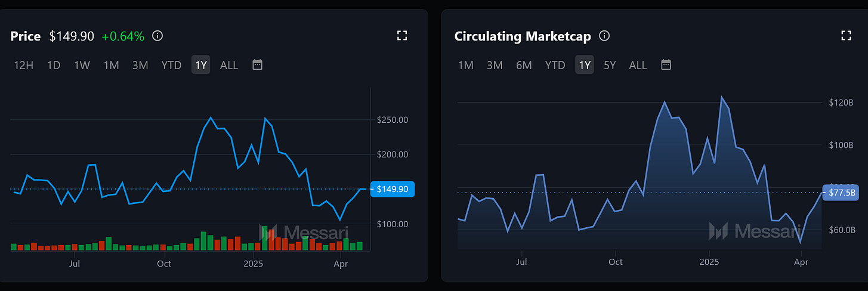Viewport: 868px width, 291px height.
Task: Select 12H range on Price chart
Action: [24, 65]
